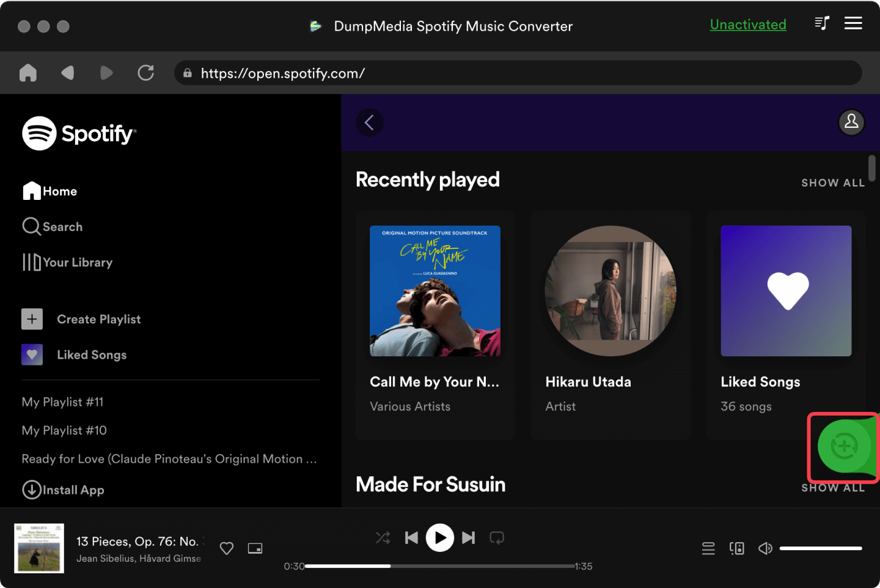
Task: Click the song progress bar
Action: point(440,566)
